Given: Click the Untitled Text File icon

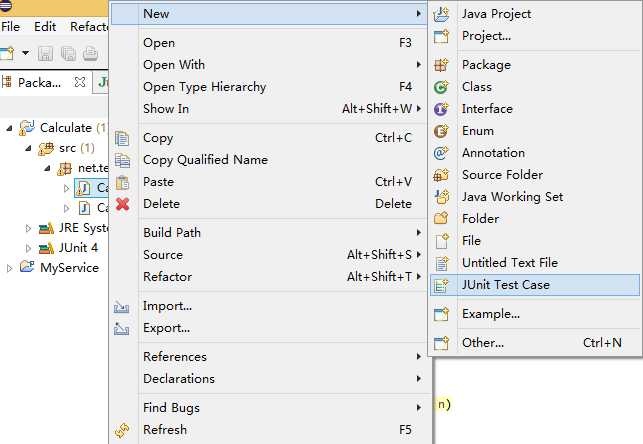Looking at the screenshot, I should pos(441,263).
